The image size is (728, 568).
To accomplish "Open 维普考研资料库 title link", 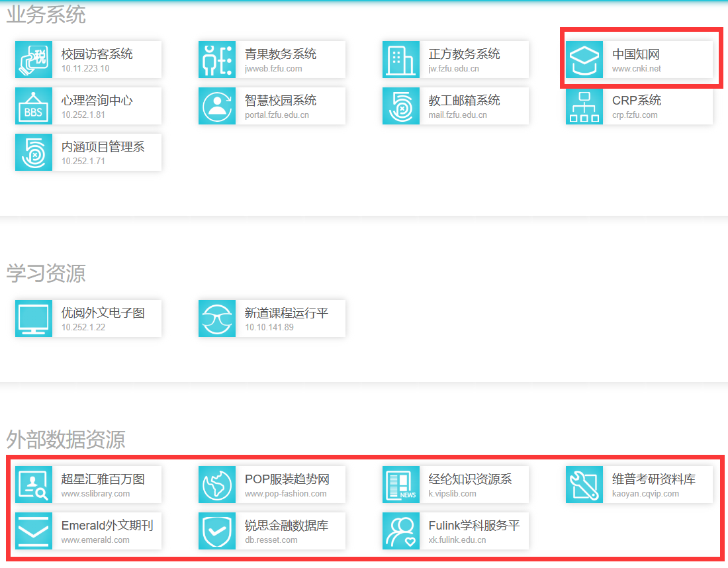I will click(x=654, y=479).
